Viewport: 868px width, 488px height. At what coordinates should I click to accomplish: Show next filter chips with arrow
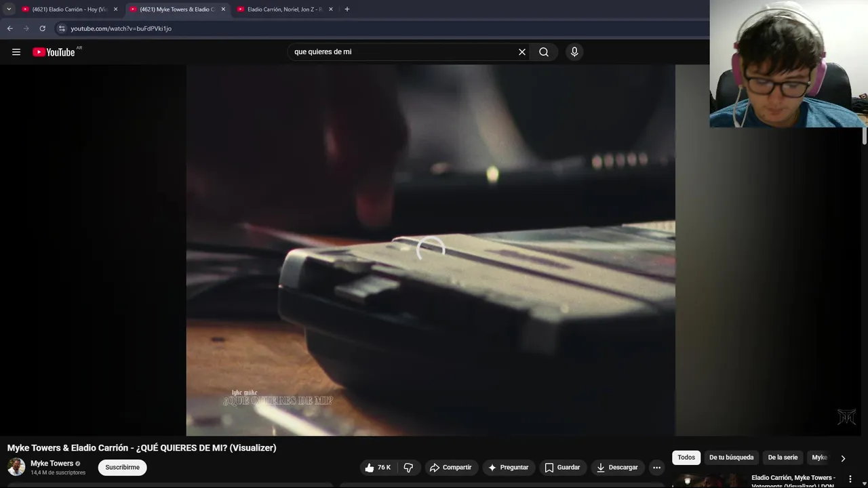coord(843,458)
